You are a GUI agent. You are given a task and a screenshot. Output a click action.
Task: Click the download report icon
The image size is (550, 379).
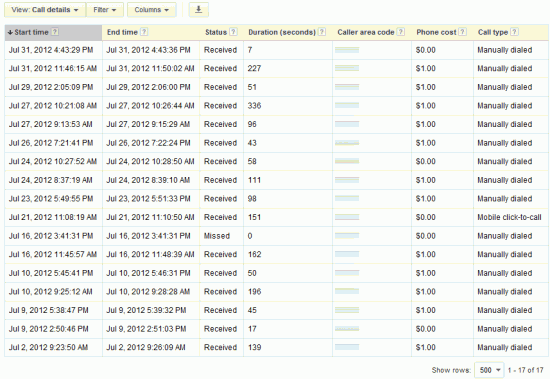coord(199,9)
